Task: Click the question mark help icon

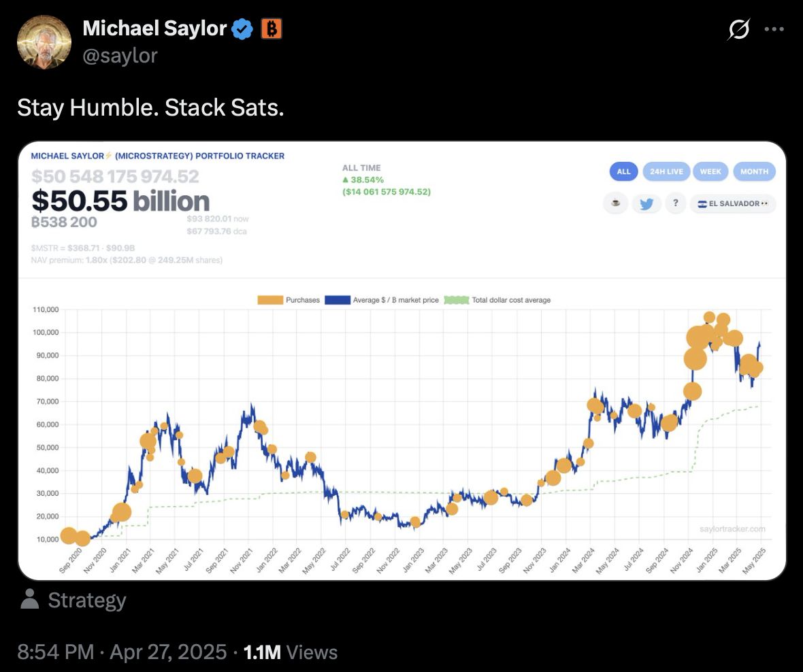Action: 675,203
